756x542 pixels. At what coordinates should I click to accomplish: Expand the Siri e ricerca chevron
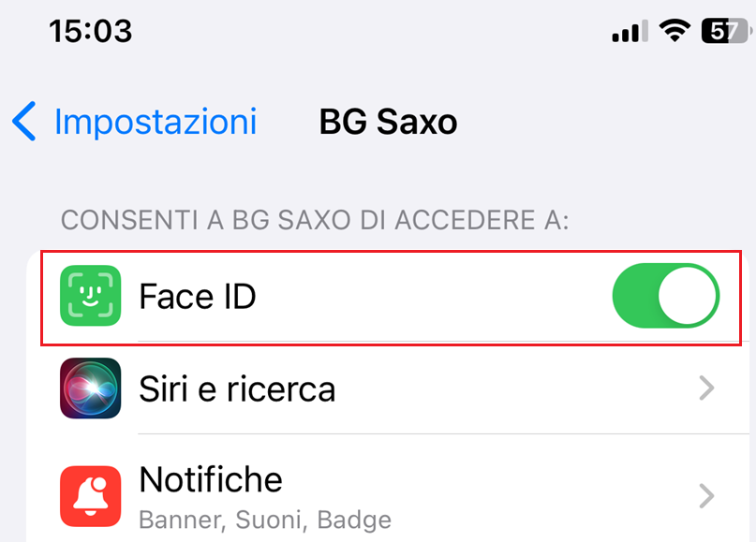(707, 388)
